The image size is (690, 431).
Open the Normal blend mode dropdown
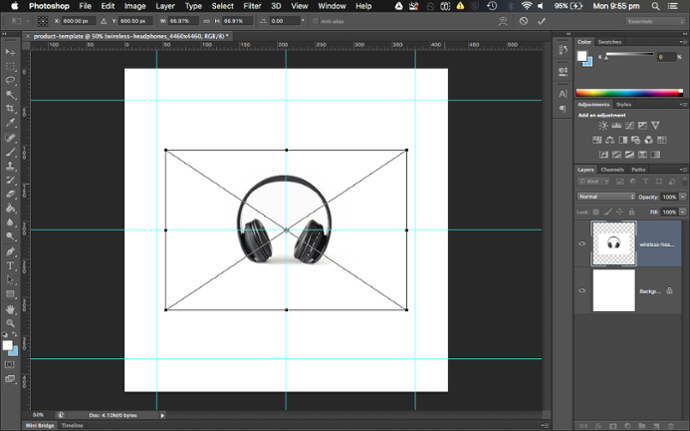(x=606, y=197)
